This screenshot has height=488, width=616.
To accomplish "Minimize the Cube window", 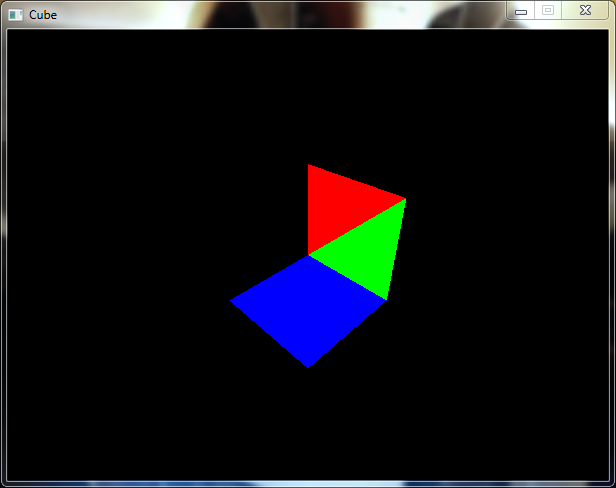I will (521, 10).
